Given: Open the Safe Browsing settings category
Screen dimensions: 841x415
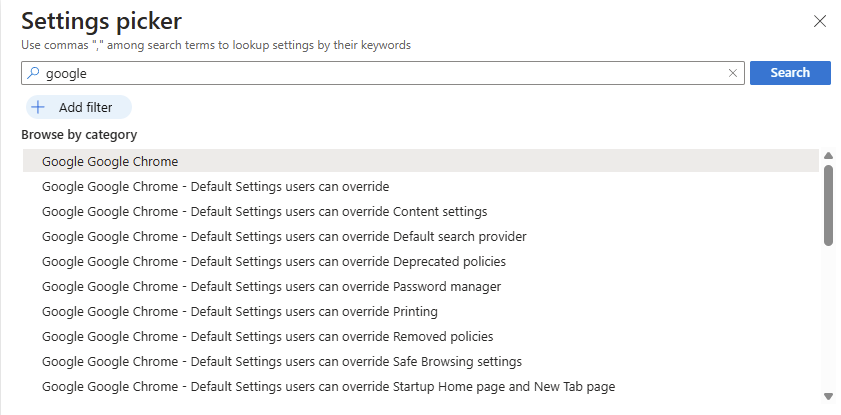Looking at the screenshot, I should [x=420, y=361].
